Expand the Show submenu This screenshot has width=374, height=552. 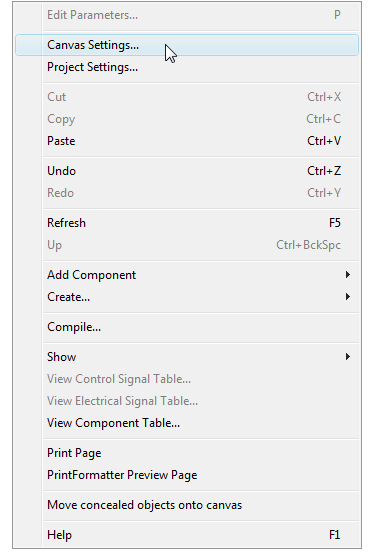(x=187, y=357)
